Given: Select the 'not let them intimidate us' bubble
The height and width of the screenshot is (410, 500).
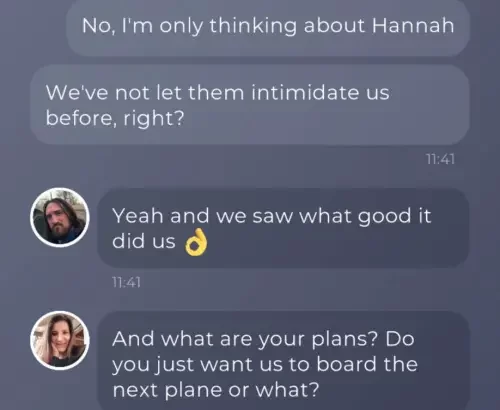Looking at the screenshot, I should [250, 105].
